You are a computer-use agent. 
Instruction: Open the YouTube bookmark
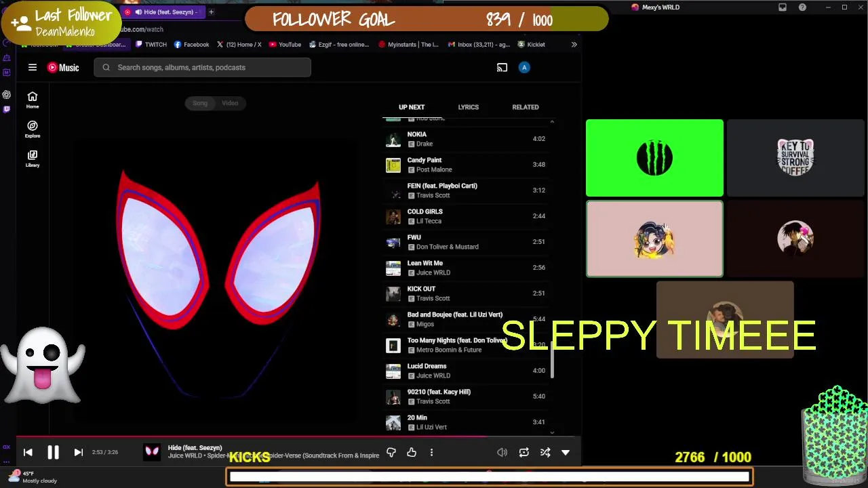(x=285, y=45)
